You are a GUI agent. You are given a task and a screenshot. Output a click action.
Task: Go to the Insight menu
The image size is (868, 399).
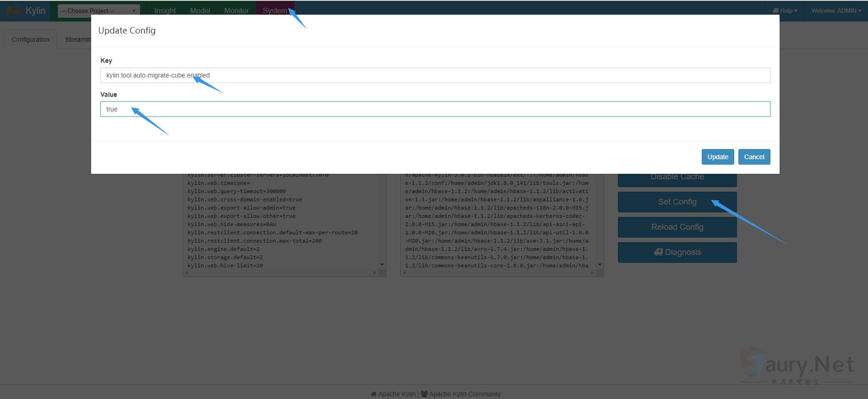(165, 11)
